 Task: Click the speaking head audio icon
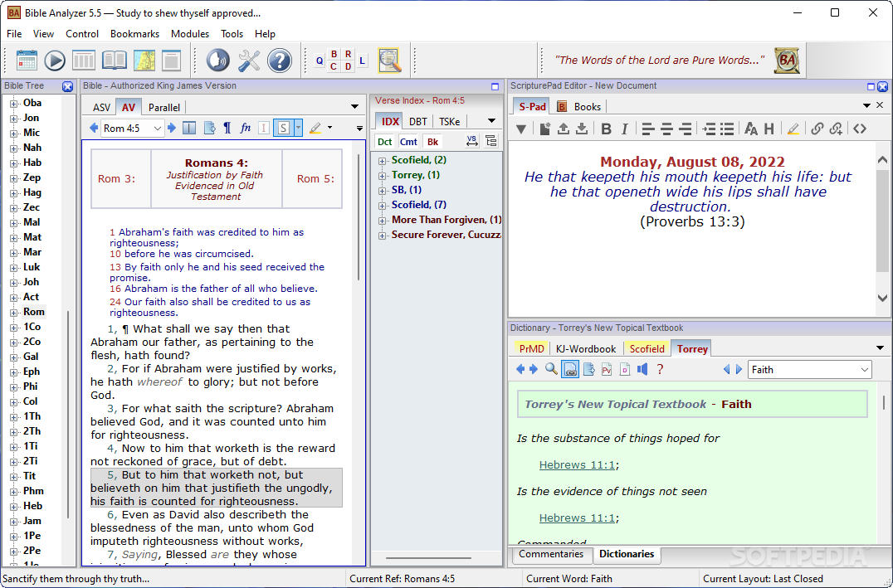217,61
